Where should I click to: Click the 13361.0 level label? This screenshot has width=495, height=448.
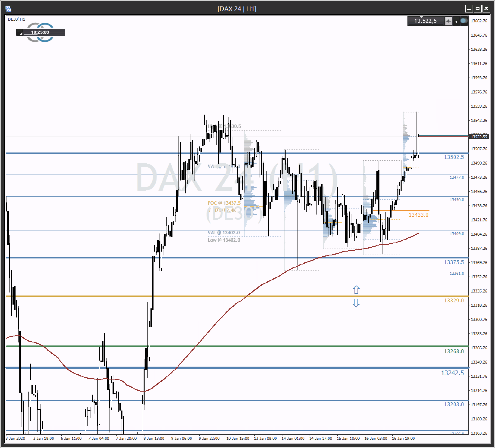457,273
